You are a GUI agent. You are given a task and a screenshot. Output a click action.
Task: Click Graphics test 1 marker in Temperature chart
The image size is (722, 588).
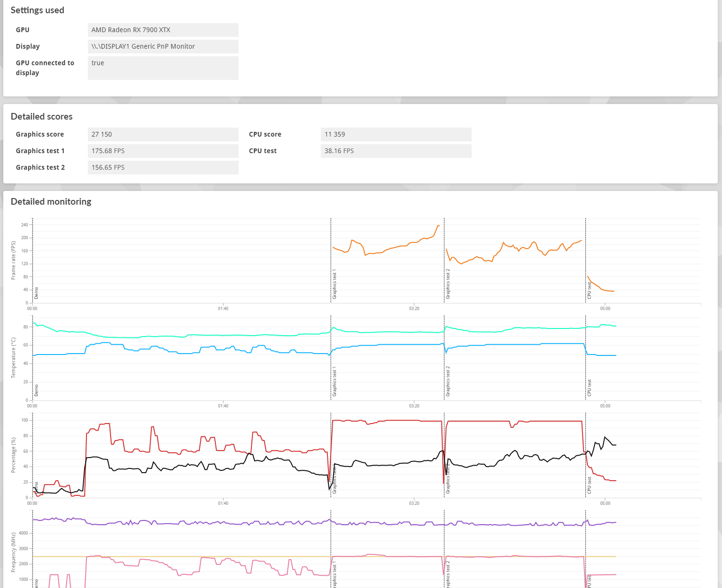point(335,381)
